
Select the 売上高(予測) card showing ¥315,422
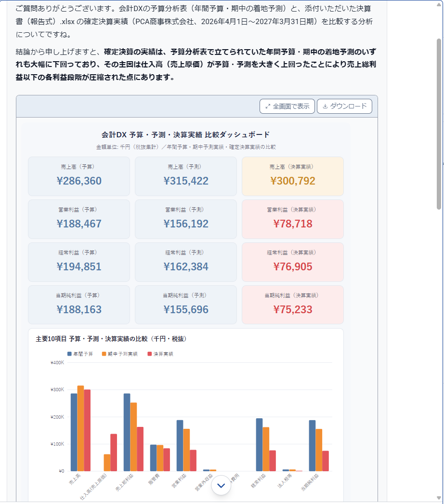(x=186, y=176)
